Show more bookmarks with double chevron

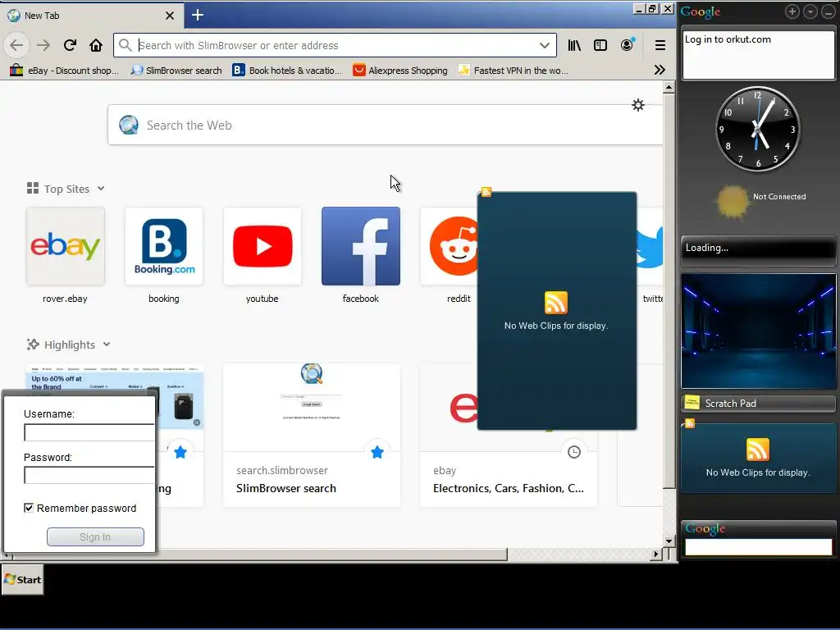[x=660, y=71]
